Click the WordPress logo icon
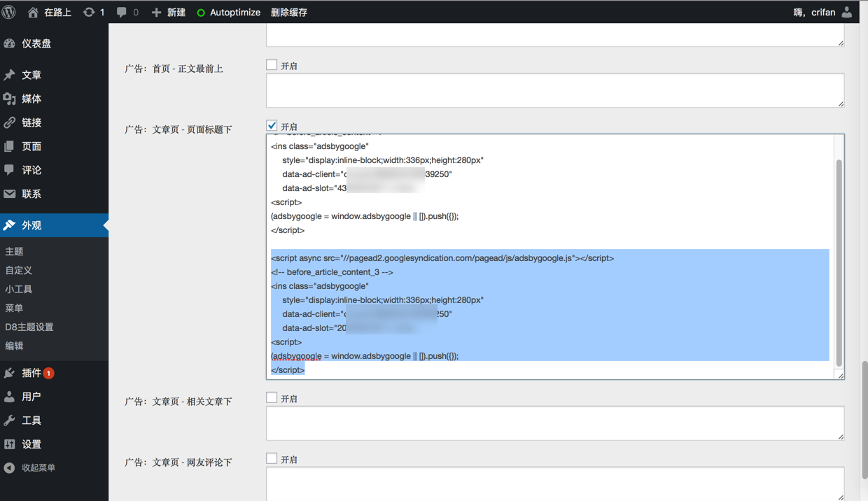Image resolution: width=868 pixels, height=501 pixels. (x=9, y=12)
